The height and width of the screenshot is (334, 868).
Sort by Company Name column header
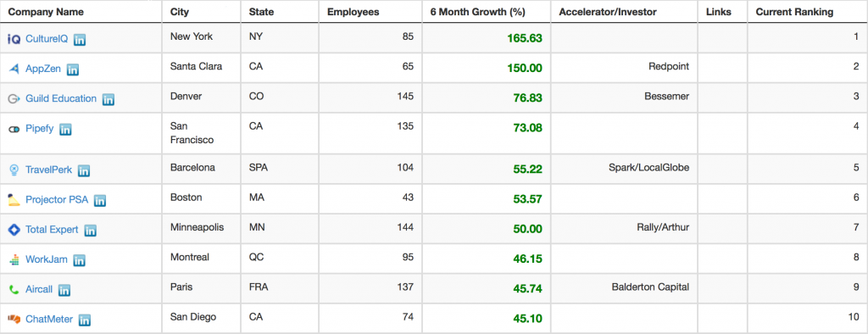tap(46, 12)
